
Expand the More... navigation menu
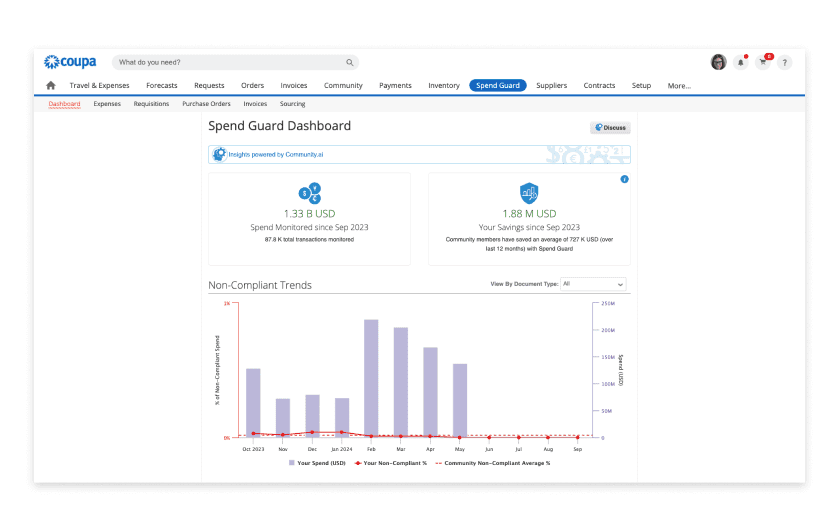pyautogui.click(x=679, y=85)
